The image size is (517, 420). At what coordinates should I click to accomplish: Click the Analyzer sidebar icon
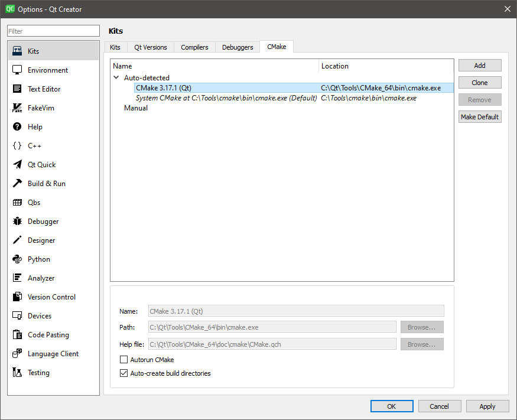(17, 278)
